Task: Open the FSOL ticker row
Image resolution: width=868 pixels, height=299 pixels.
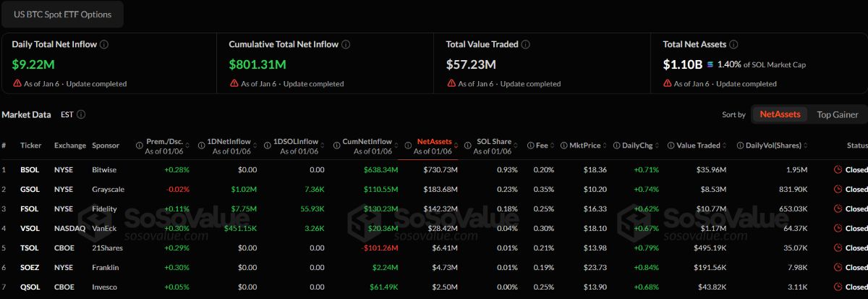Action: 30,209
